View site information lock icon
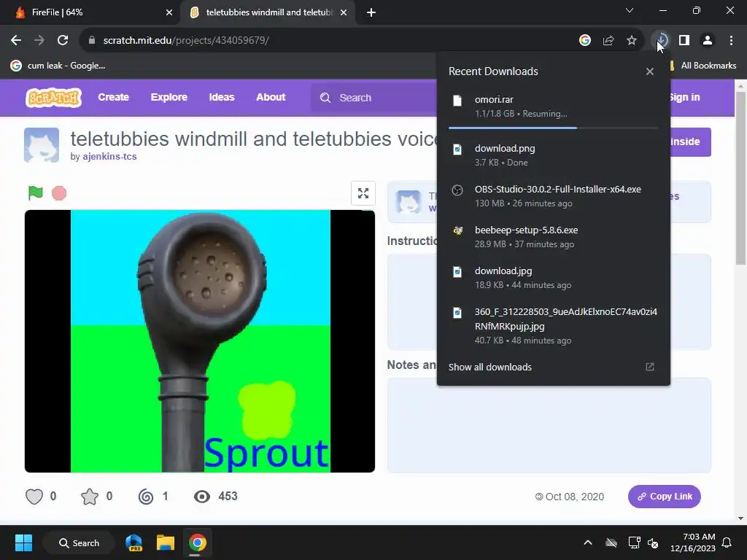 (91, 41)
